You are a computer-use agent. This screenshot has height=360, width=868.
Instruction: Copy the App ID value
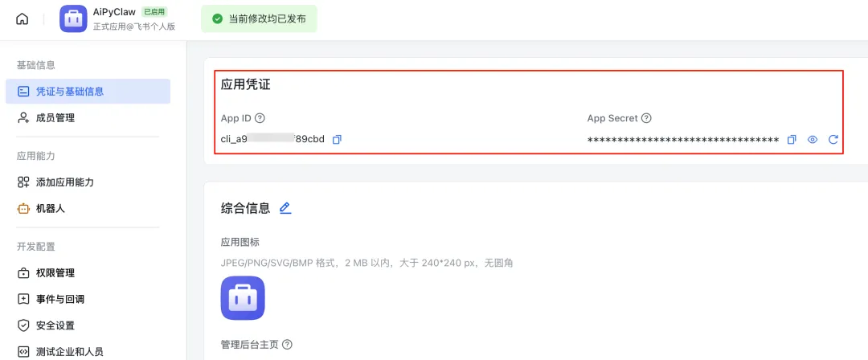click(x=337, y=139)
